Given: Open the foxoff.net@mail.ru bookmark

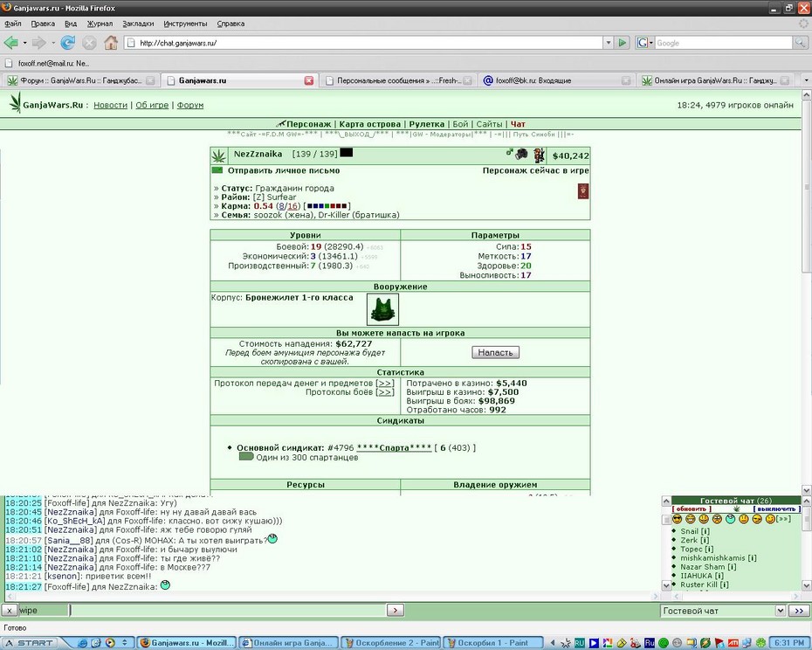Looking at the screenshot, I should pyautogui.click(x=48, y=63).
